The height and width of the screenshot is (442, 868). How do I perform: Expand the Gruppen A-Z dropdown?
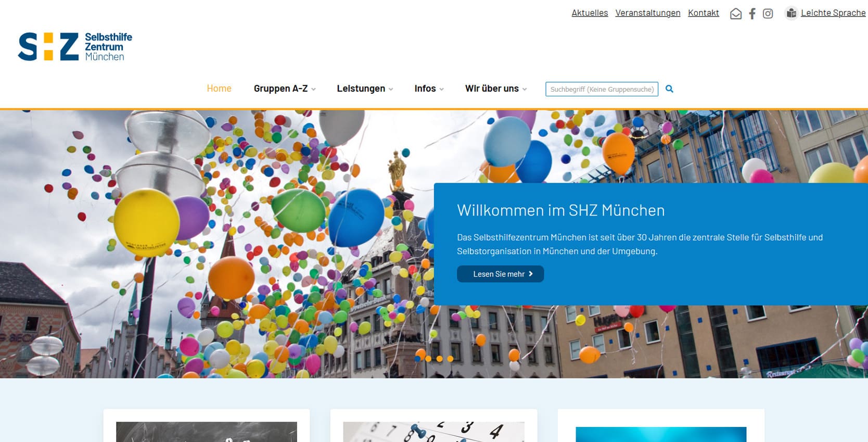(x=284, y=89)
